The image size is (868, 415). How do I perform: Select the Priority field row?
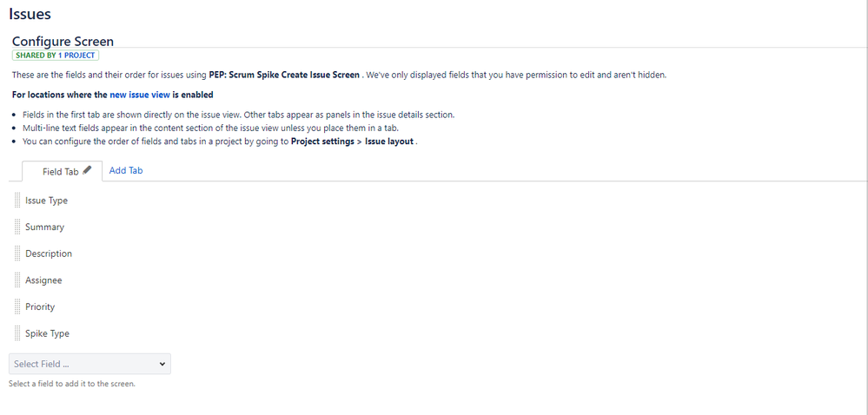pyautogui.click(x=40, y=307)
